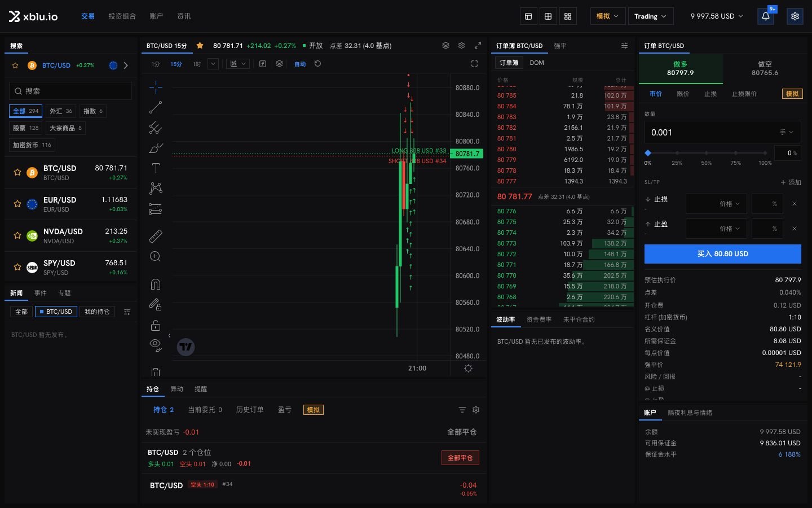Switch to the DOM tab
This screenshot has width=812, height=508.
[537, 63]
